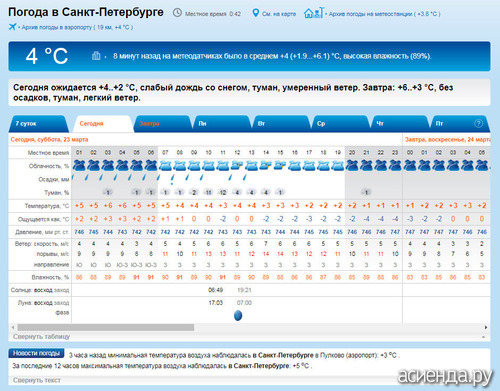Open the Пт forecast tab
500x391 pixels.
[x=460, y=124]
